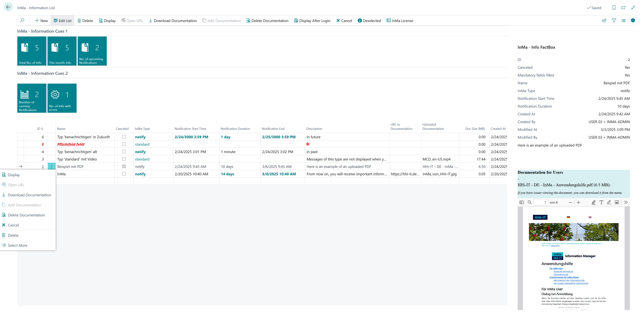Choose Select More in context menu

click(x=17, y=245)
